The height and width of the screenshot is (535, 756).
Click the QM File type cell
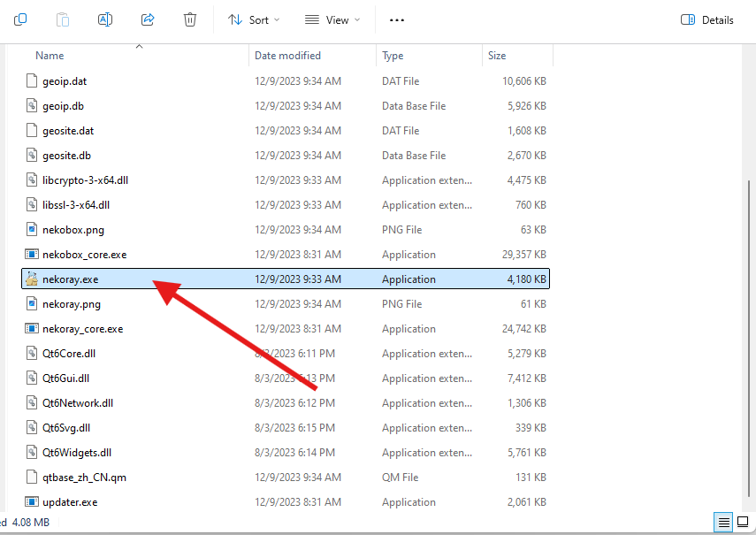click(401, 478)
